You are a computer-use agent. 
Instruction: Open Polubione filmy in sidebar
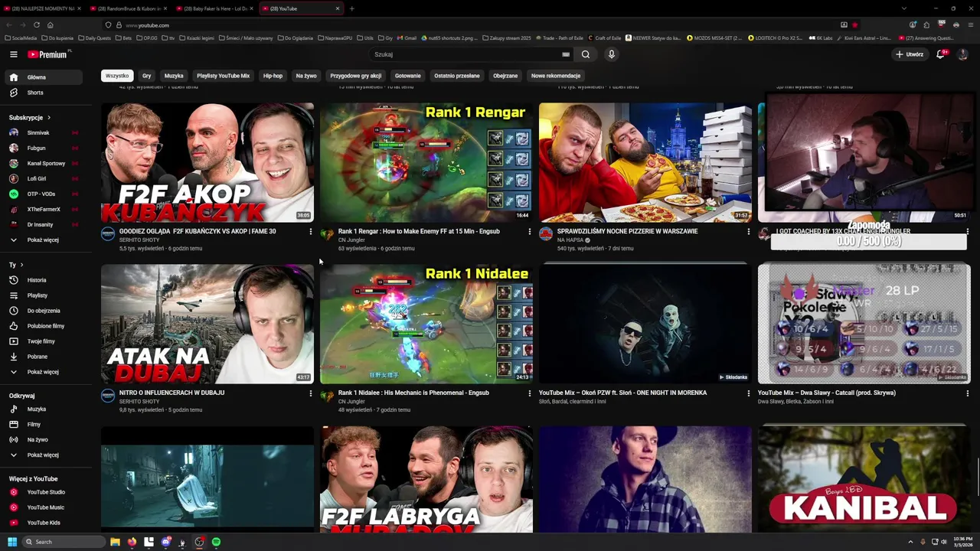[x=42, y=326]
